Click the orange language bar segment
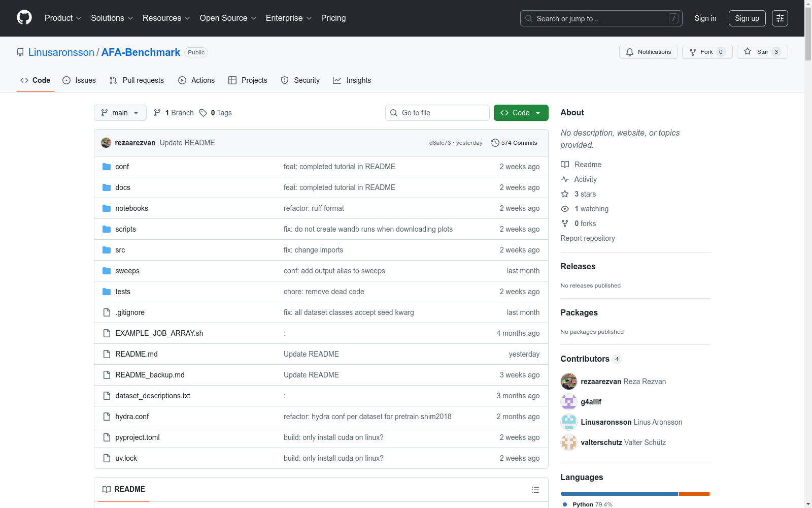 (694, 494)
